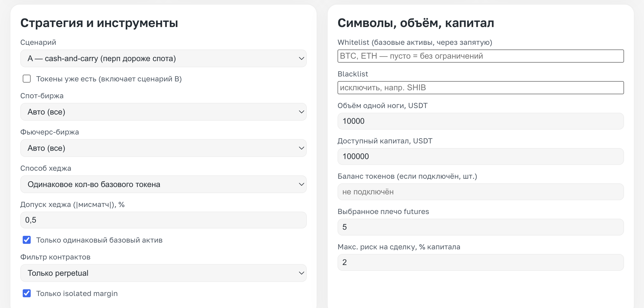Click the 'Способ хеджа' label

point(46,168)
